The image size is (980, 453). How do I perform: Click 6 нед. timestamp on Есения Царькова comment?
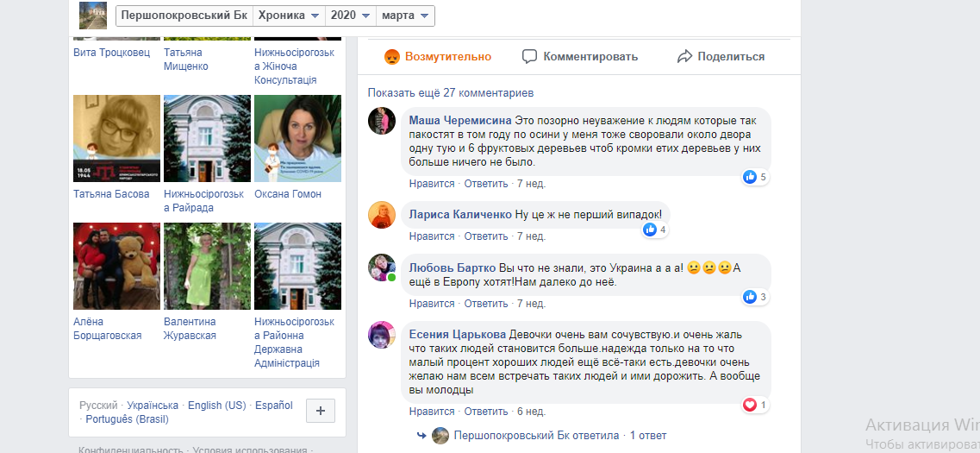tap(531, 412)
